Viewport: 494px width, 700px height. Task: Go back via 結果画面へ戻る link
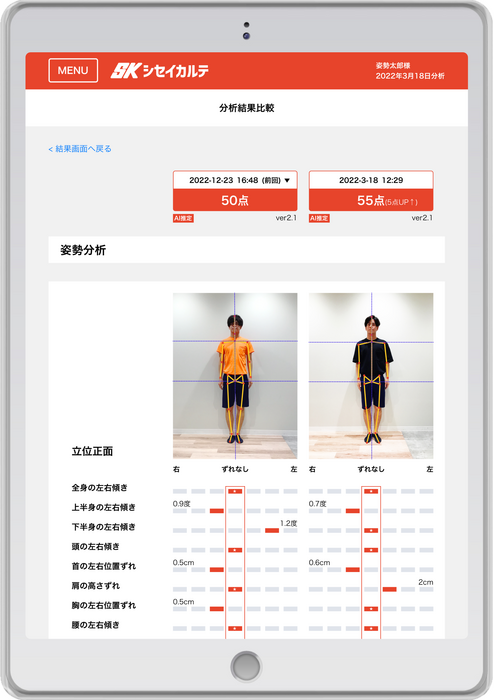point(80,149)
